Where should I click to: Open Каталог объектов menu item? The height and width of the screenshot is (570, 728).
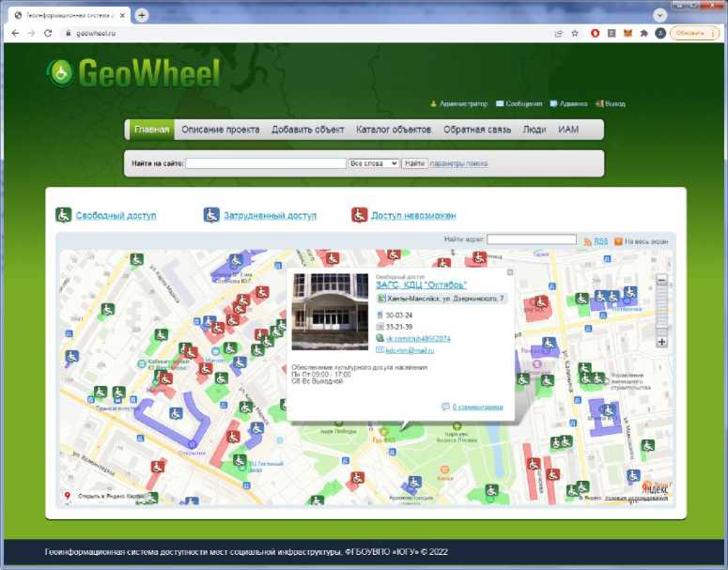click(x=394, y=130)
